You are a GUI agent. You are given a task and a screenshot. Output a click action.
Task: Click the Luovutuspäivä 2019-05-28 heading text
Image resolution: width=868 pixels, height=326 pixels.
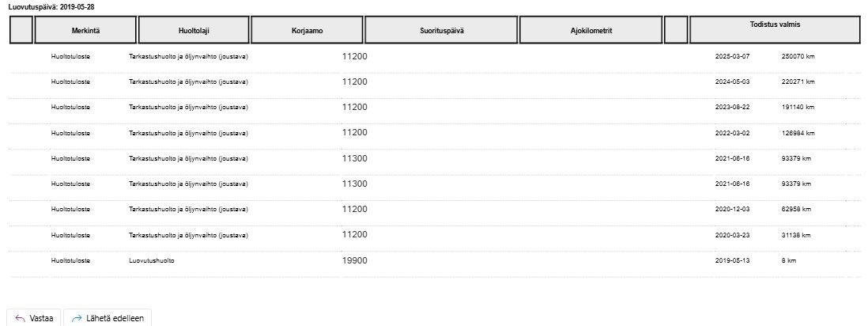coord(51,6)
